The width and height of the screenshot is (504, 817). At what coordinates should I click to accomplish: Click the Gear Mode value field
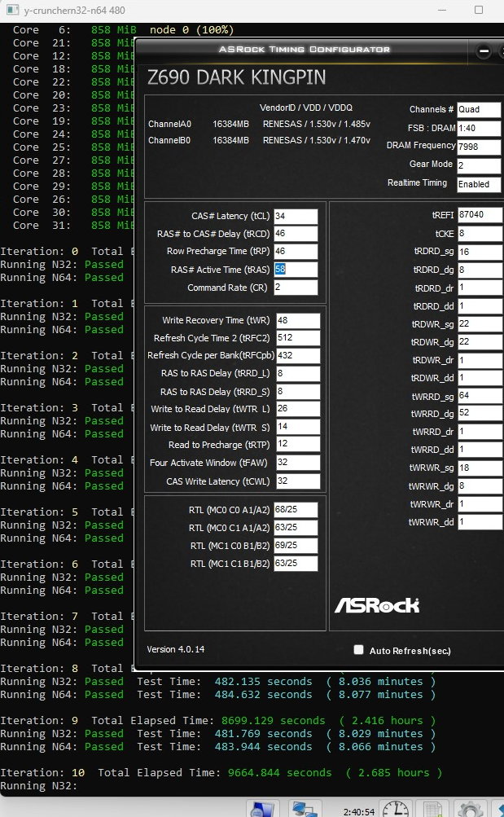479,165
